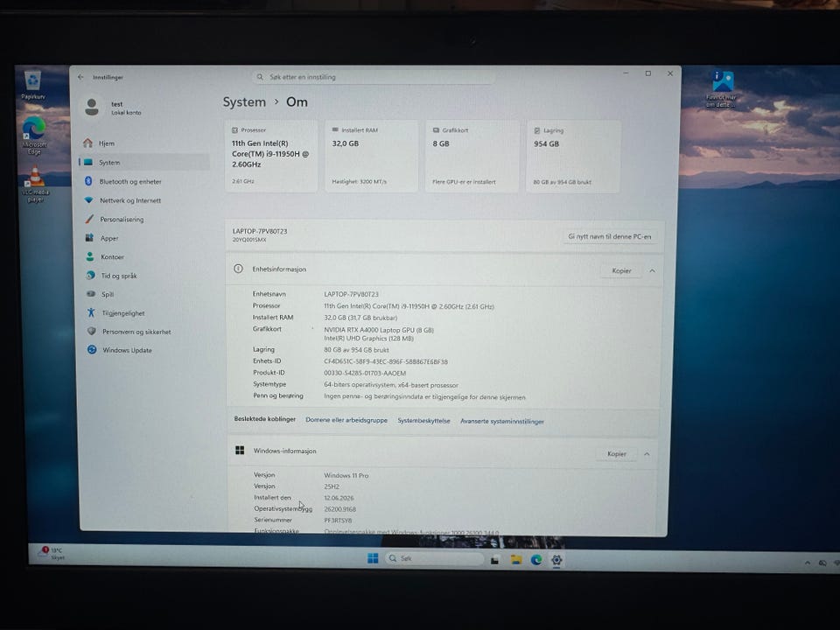Click the Enhets-ID value text
This screenshot has height=630, width=840.
(x=386, y=361)
